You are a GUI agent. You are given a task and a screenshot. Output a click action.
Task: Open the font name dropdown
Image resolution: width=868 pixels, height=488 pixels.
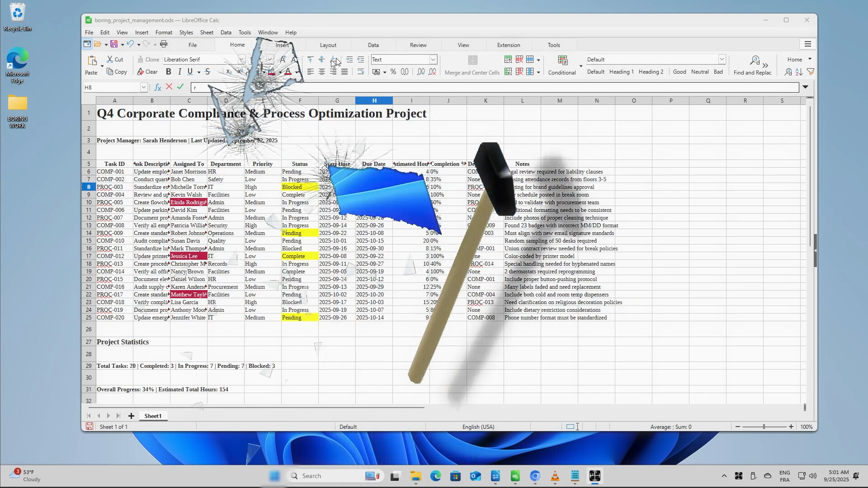coord(242,59)
